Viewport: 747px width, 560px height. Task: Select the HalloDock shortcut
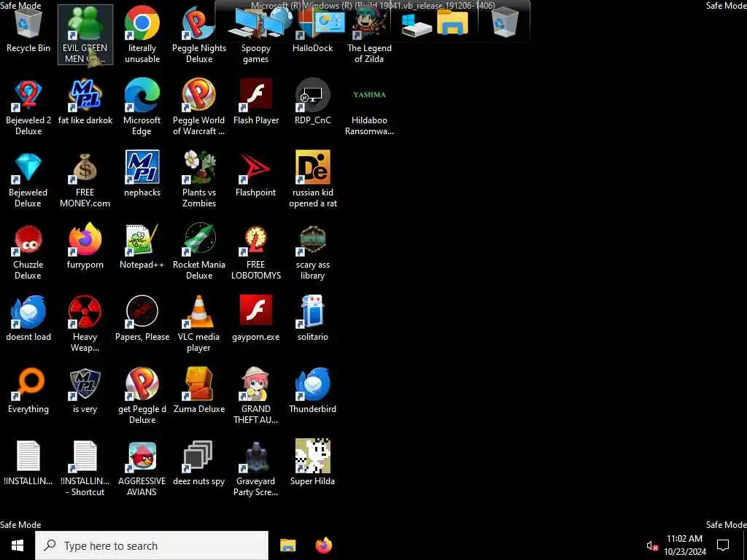312,31
